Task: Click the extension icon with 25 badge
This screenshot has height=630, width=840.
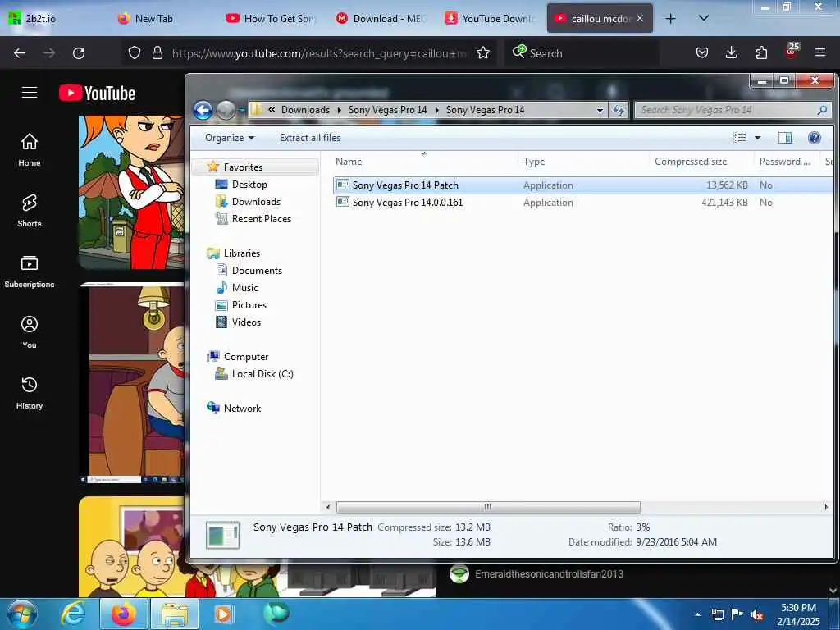Action: pyautogui.click(x=792, y=52)
